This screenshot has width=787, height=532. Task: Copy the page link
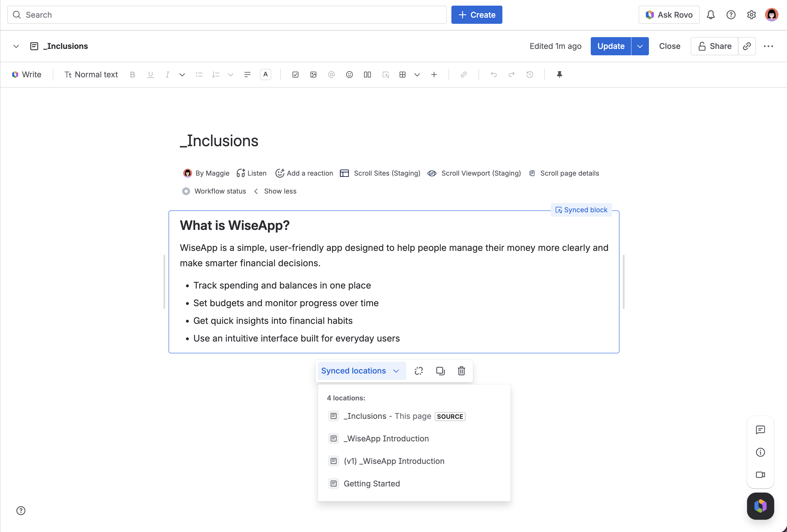(747, 46)
